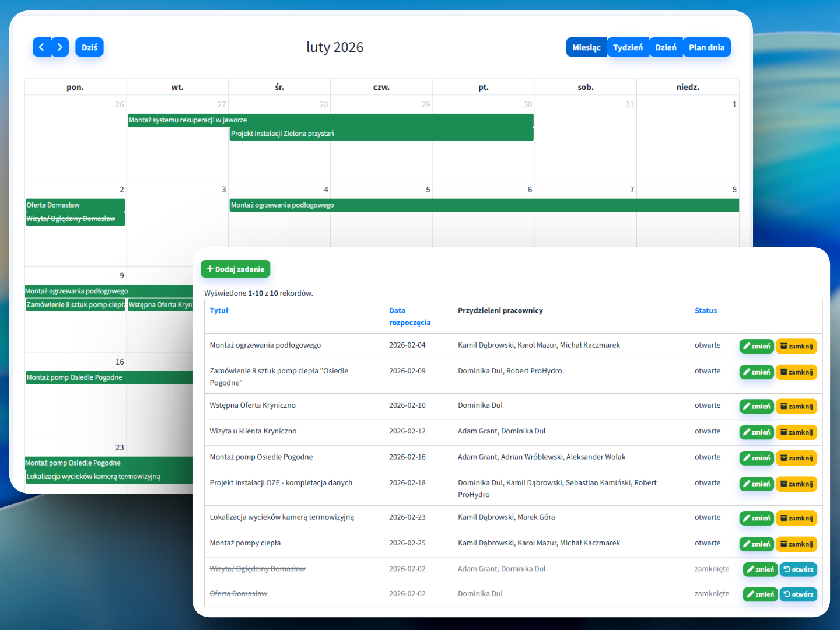Sort table by Tytuł column
Viewport: 840px width, 630px height.
[219, 311]
